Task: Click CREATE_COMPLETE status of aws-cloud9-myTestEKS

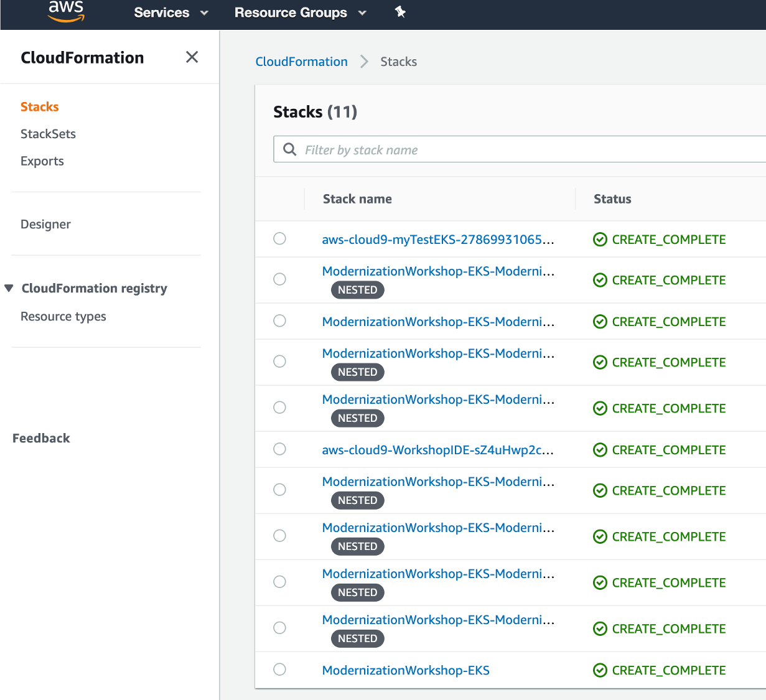Action: 669,240
